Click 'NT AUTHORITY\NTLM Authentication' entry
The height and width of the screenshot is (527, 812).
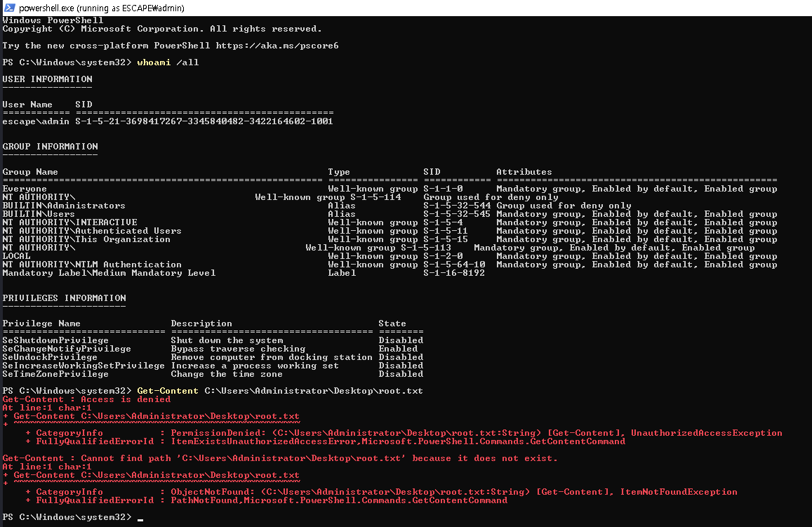92,265
